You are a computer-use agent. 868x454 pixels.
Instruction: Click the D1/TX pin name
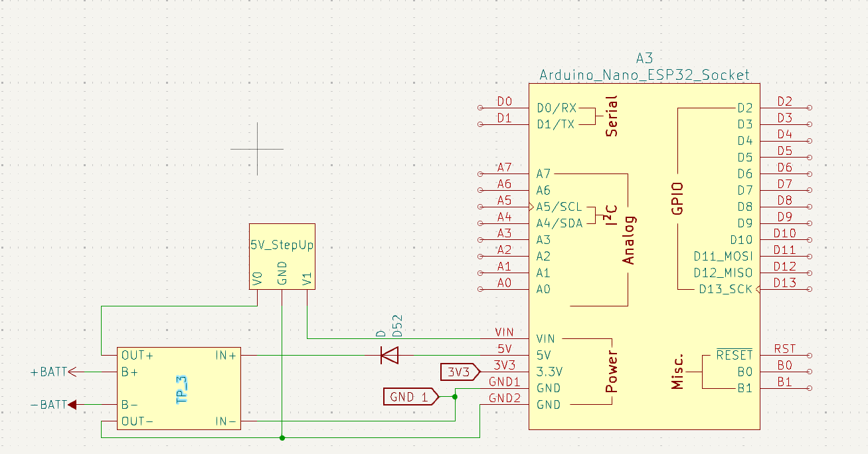pos(556,124)
